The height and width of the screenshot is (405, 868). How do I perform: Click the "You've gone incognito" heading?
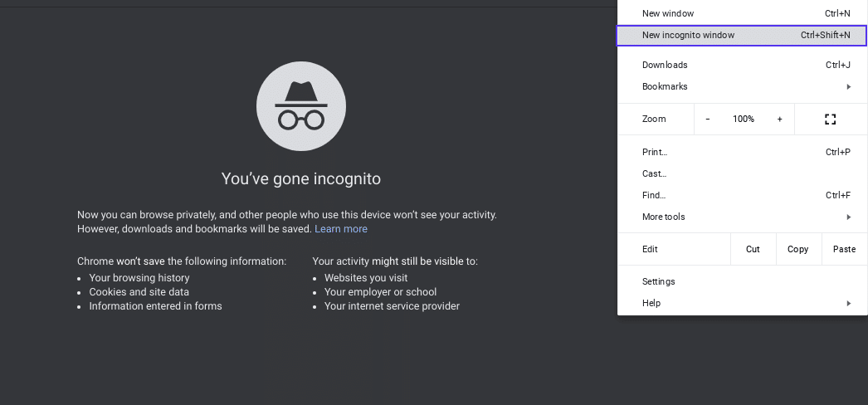click(301, 178)
